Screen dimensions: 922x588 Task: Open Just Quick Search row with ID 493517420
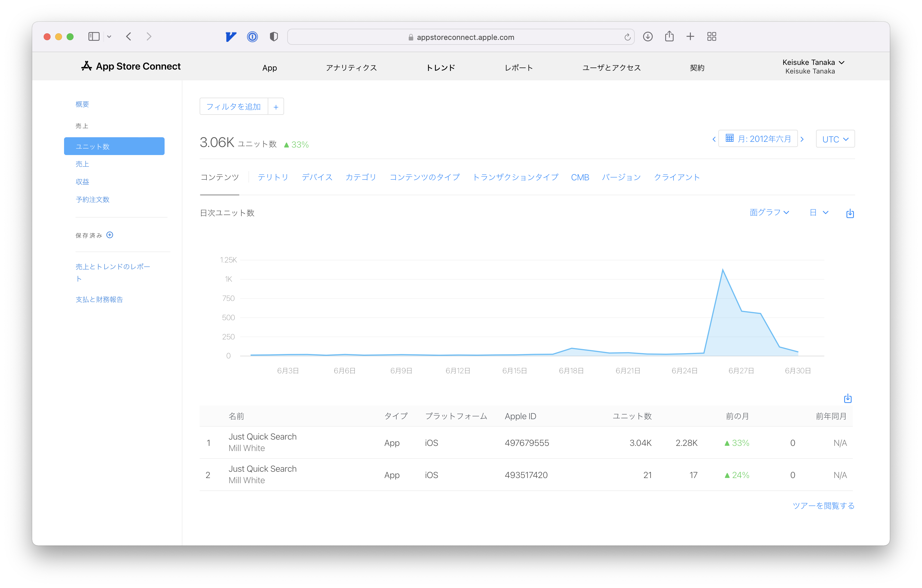[526, 475]
